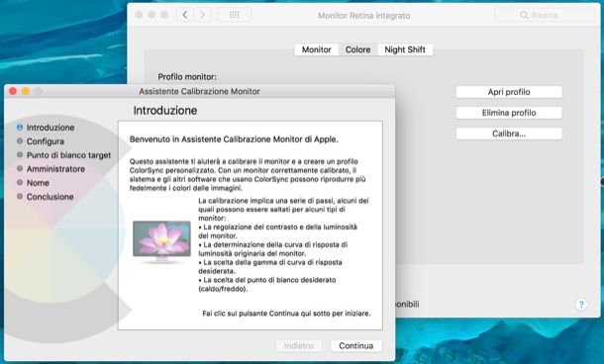Click the help question mark icon
The height and width of the screenshot is (364, 604).
tap(581, 305)
